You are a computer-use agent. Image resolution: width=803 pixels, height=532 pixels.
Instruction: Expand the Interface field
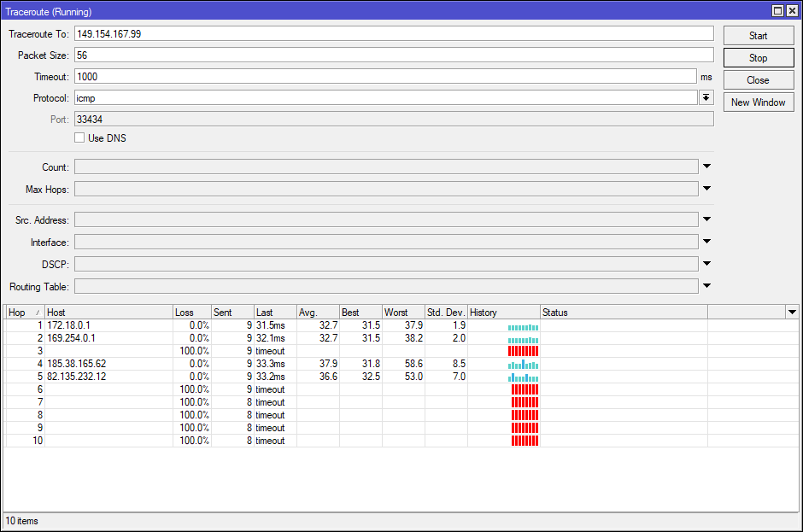(706, 242)
